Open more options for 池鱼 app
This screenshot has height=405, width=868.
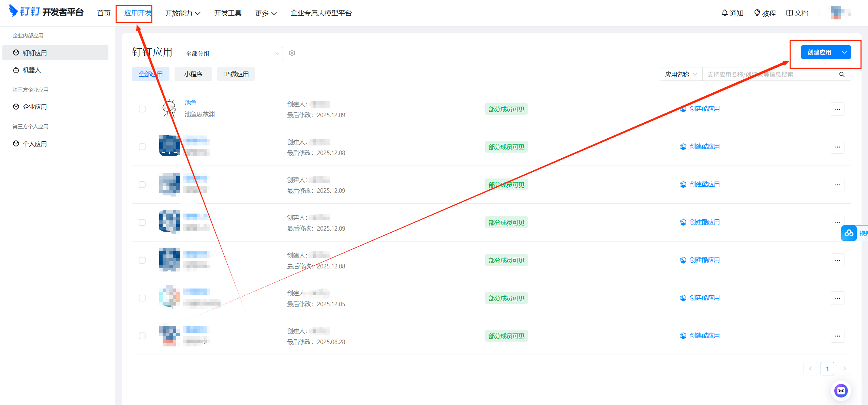pyautogui.click(x=837, y=109)
